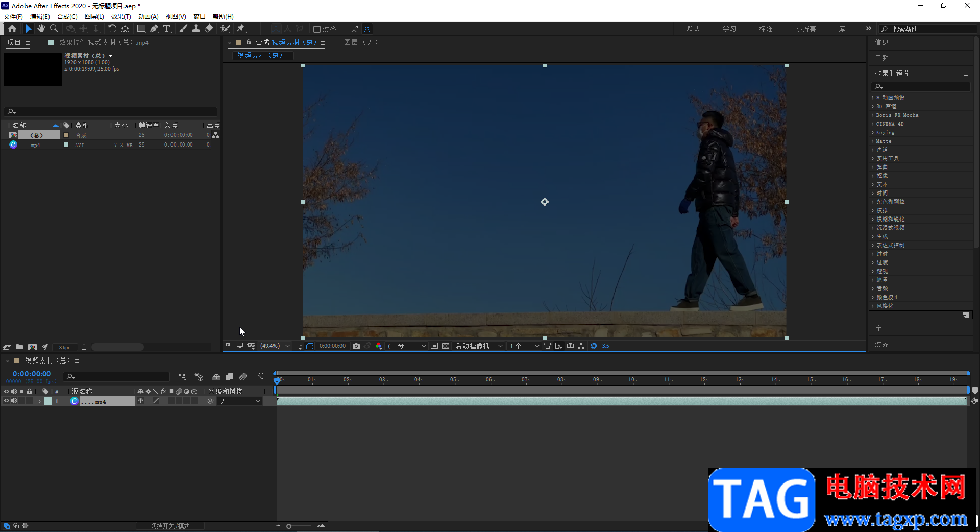Open the 活动摄像机 camera view dropdown
The height and width of the screenshot is (532, 980).
[x=479, y=346]
